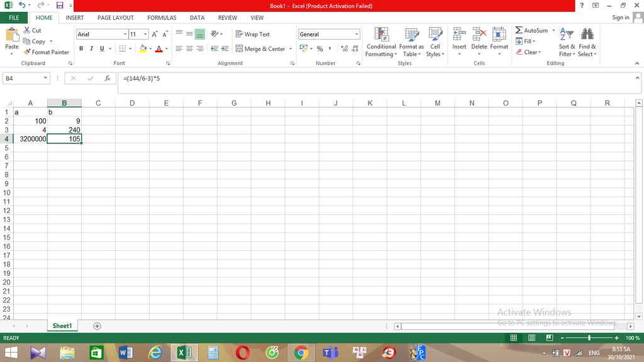Image resolution: width=644 pixels, height=362 pixels.
Task: Select Normal view in status bar
Action: (x=513, y=337)
